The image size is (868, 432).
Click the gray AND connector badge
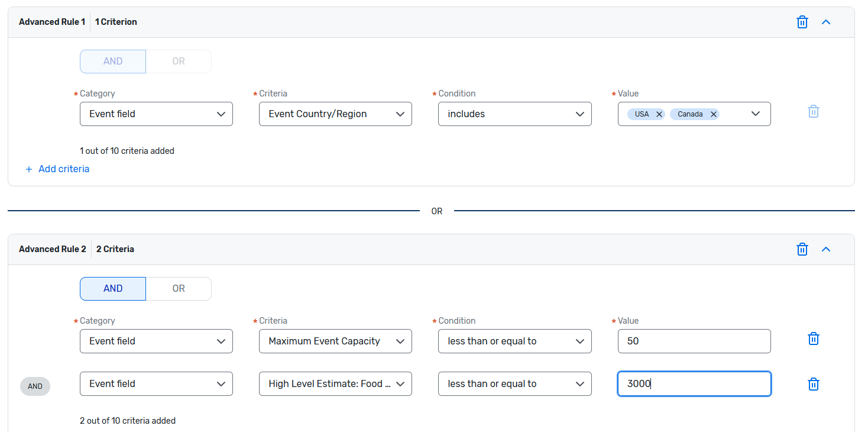click(35, 386)
